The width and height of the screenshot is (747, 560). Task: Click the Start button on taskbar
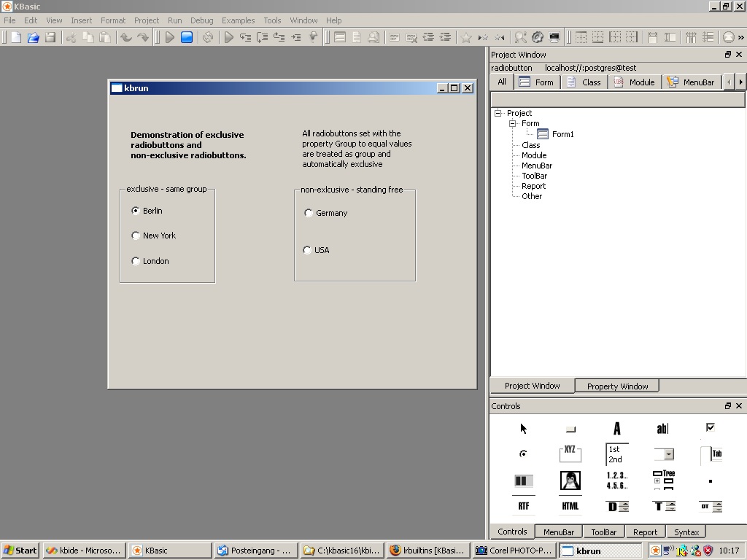20,551
